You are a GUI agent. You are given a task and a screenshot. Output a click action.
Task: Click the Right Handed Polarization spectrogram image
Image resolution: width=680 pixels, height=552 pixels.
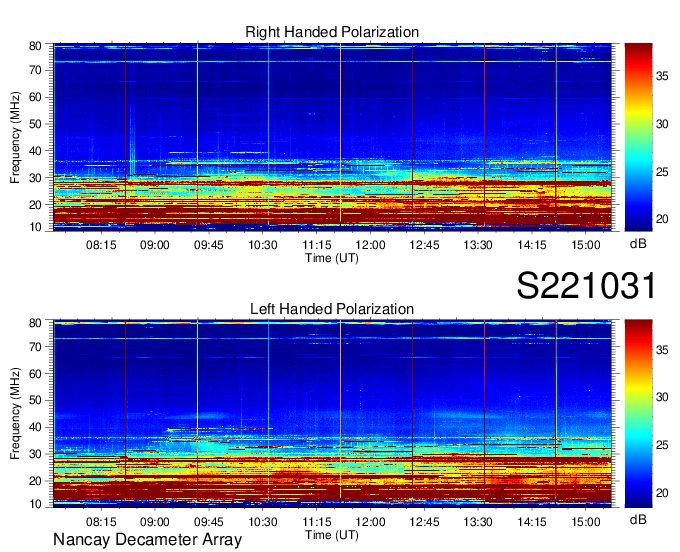[332, 137]
